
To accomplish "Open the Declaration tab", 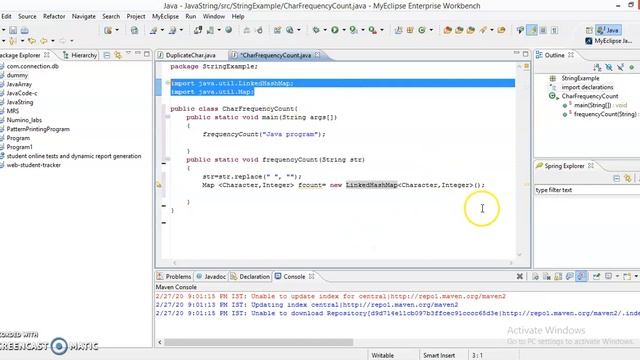I will [250, 276].
